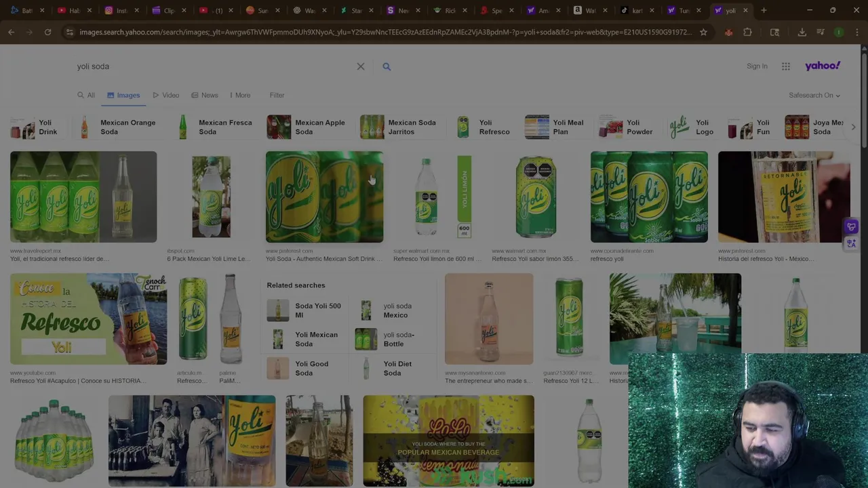The image size is (868, 488).
Task: Click the browser address bar URL
Action: click(385, 32)
